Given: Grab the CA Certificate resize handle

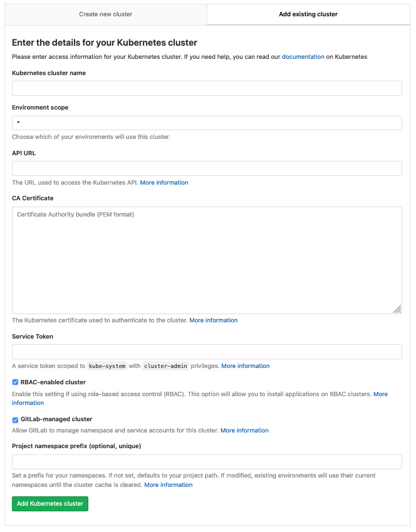Looking at the screenshot, I should [397, 309].
